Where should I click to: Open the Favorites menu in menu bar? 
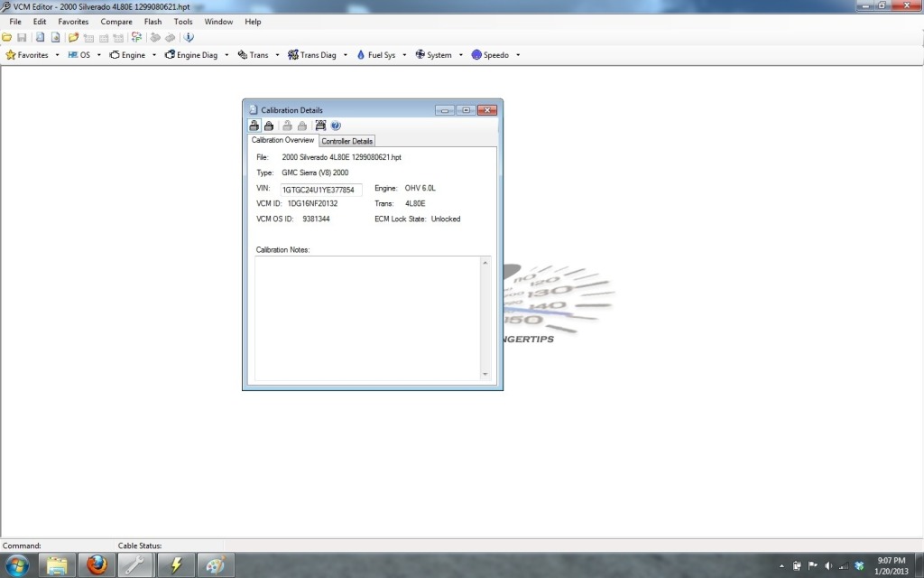(73, 22)
